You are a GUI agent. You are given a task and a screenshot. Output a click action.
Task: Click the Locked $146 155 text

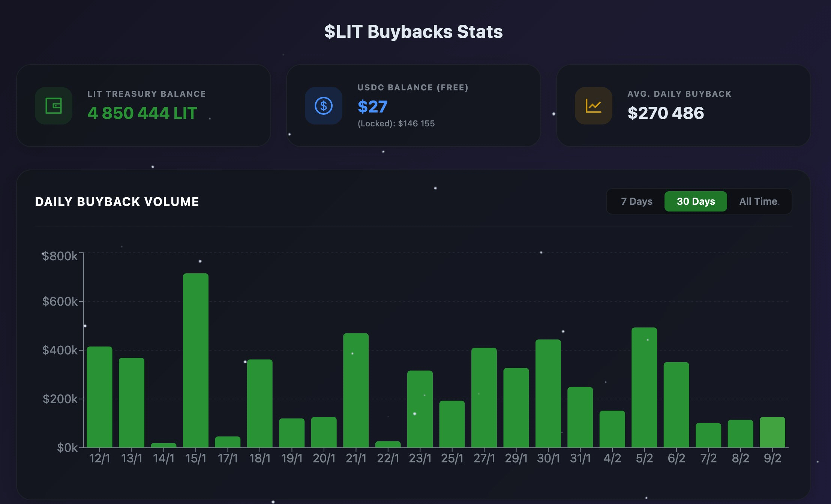[396, 123]
